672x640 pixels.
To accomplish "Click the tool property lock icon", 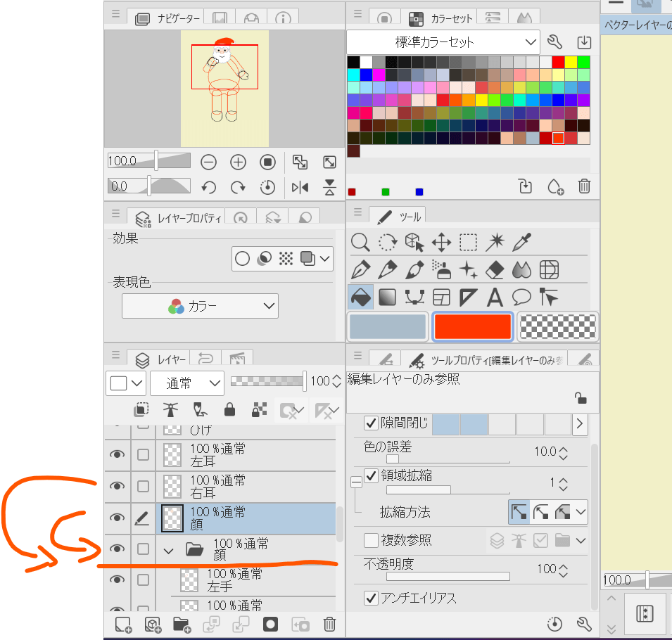I will point(581,398).
